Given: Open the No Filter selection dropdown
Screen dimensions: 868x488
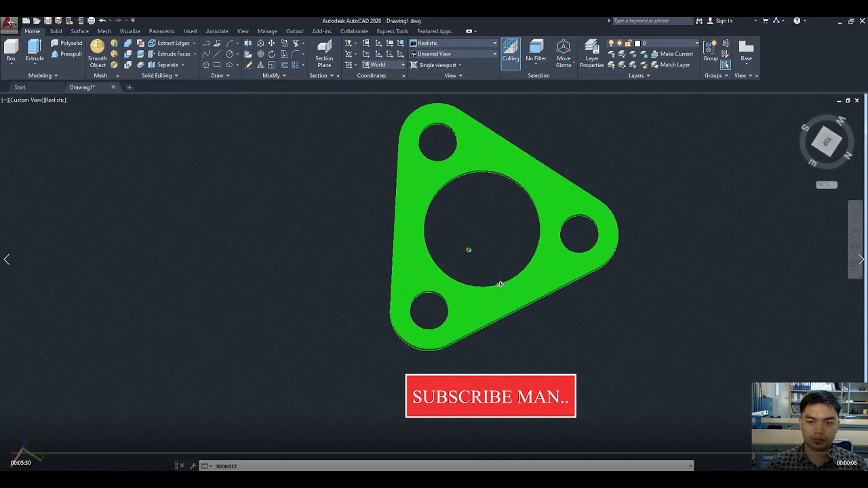Looking at the screenshot, I should pos(536,51).
